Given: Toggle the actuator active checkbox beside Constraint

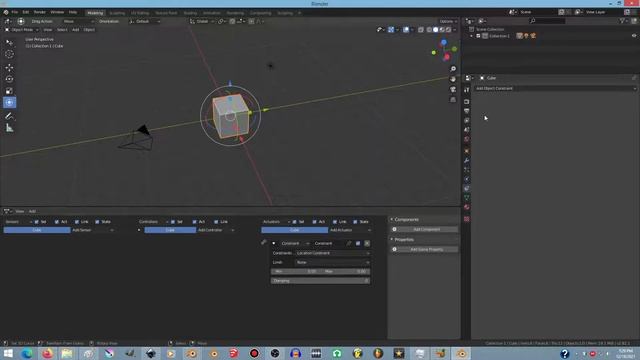Looking at the screenshot, I should coord(358,243).
